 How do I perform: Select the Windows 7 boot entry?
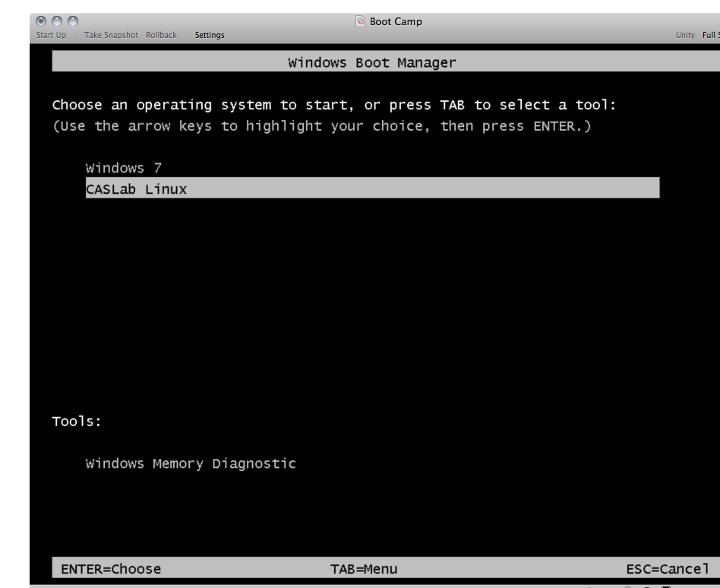124,168
